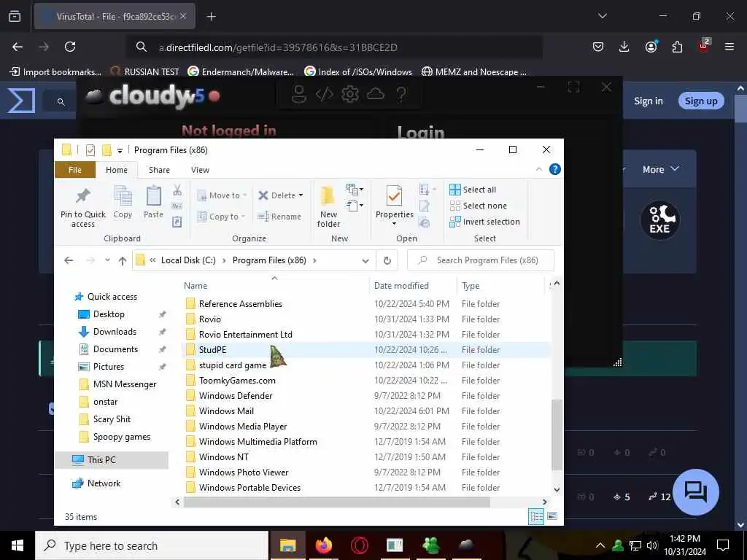The image size is (747, 560).
Task: Click the Windows taskbar search box
Action: 152,545
